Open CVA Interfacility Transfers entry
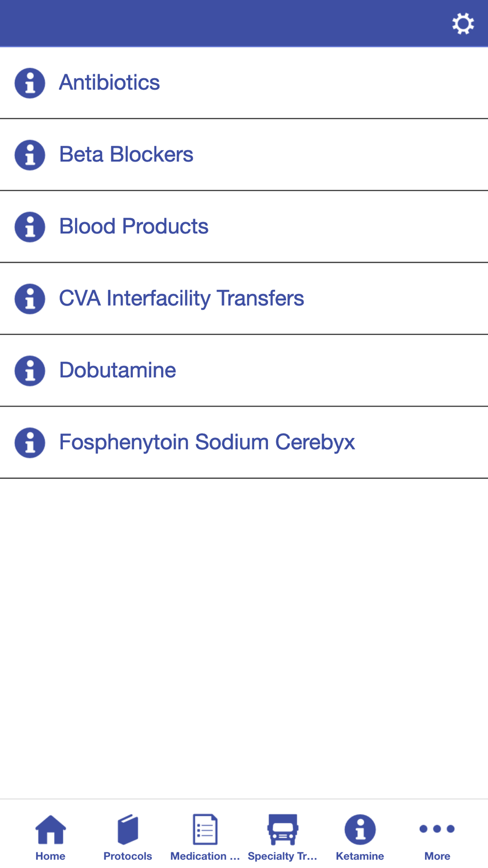The image size is (488, 868). point(181,298)
